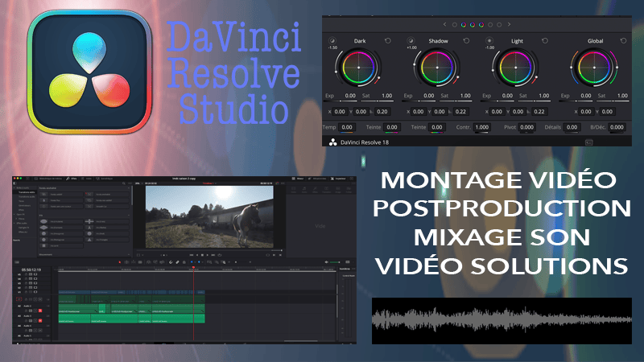644x362 pixels.
Task: Click the blue marker icon
Action: tap(199, 262)
